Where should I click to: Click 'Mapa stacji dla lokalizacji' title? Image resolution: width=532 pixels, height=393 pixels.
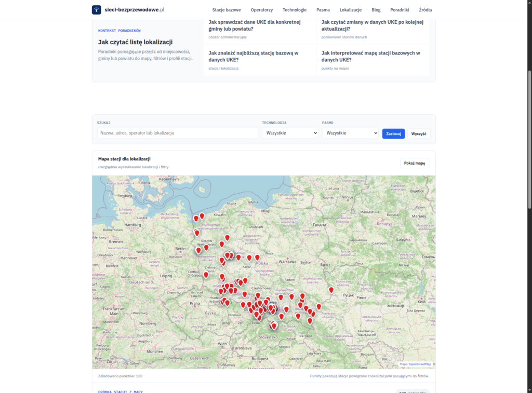124,159
